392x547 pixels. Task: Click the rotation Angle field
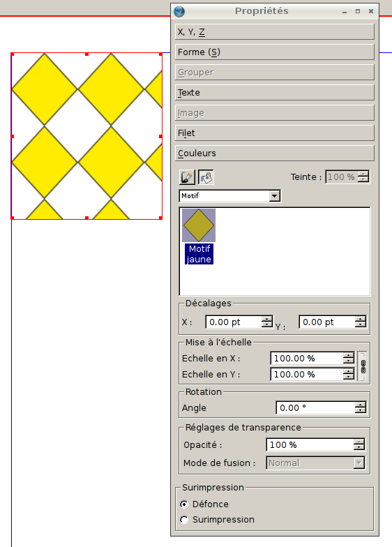pyautogui.click(x=315, y=407)
